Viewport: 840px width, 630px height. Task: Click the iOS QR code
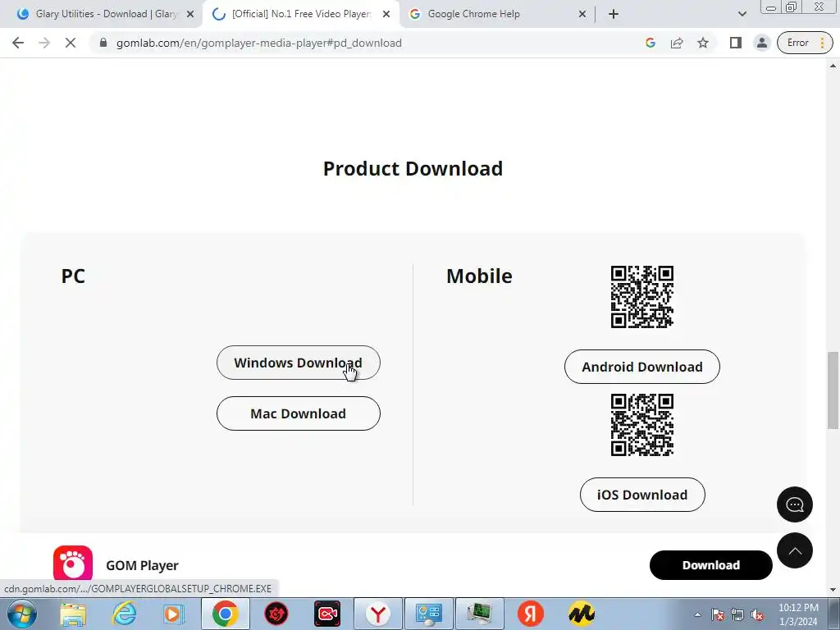pos(641,425)
